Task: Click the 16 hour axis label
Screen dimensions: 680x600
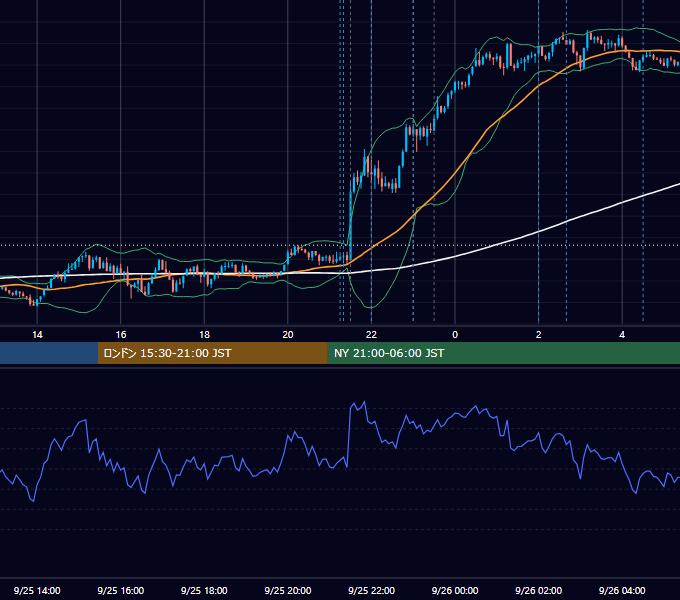Action: (x=121, y=335)
